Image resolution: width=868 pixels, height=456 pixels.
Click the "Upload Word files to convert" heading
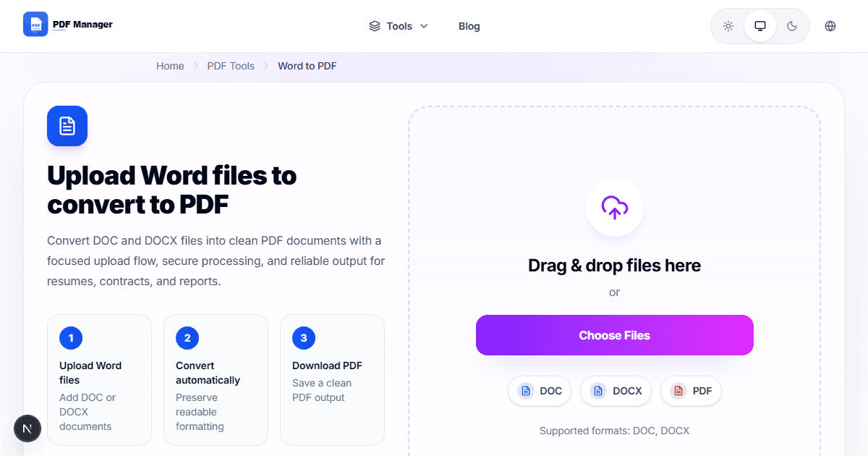pos(172,190)
